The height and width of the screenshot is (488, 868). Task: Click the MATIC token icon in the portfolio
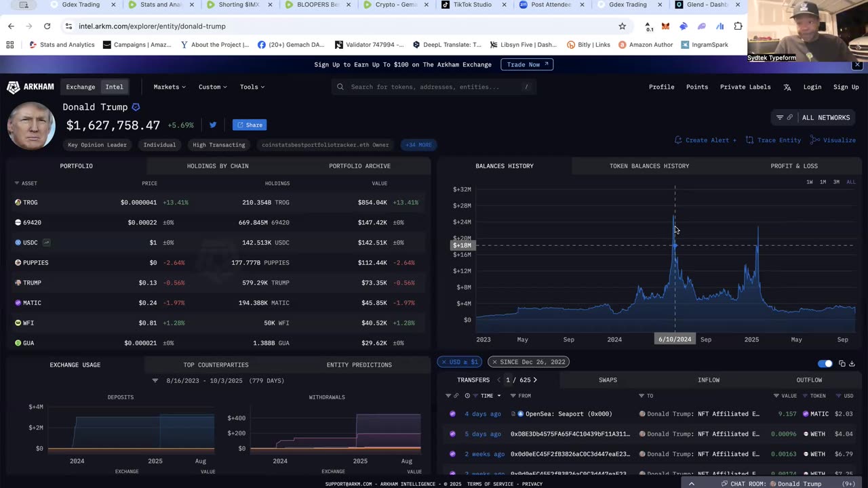pyautogui.click(x=18, y=303)
